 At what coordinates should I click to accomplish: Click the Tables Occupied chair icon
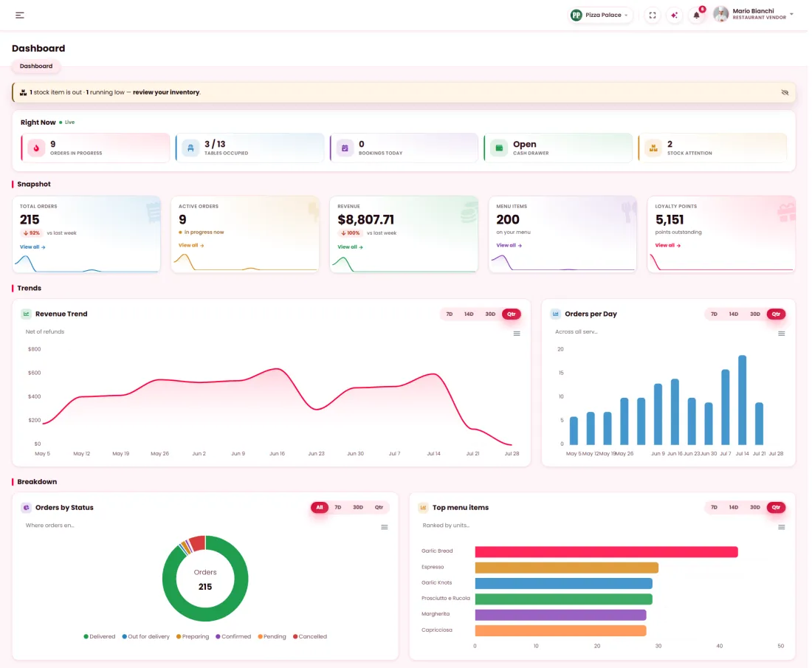pos(191,148)
